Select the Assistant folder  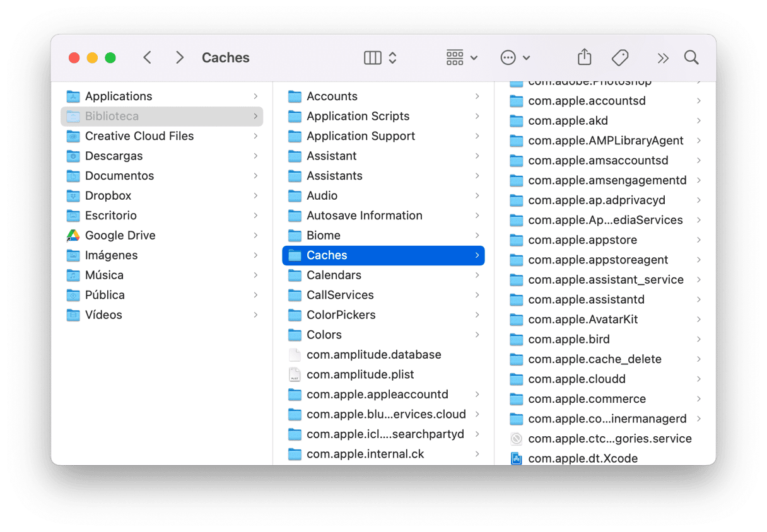click(384, 156)
